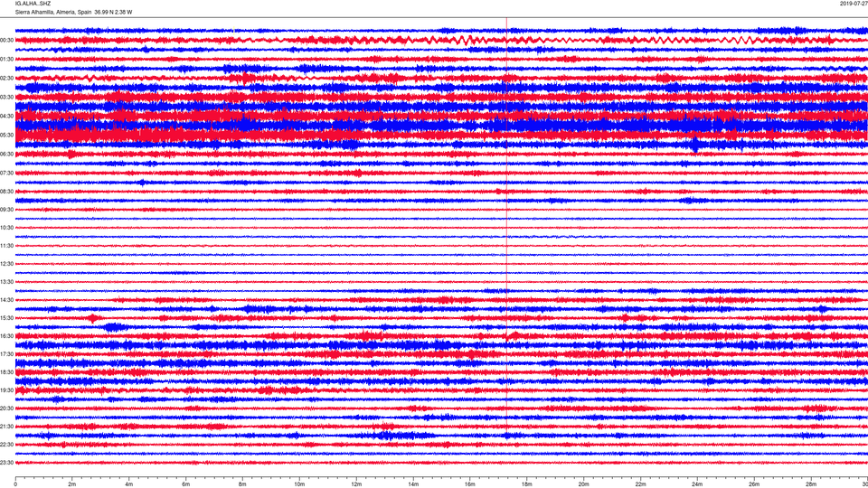Select the 03:30 time row label
The image size is (868, 488).
6,98
